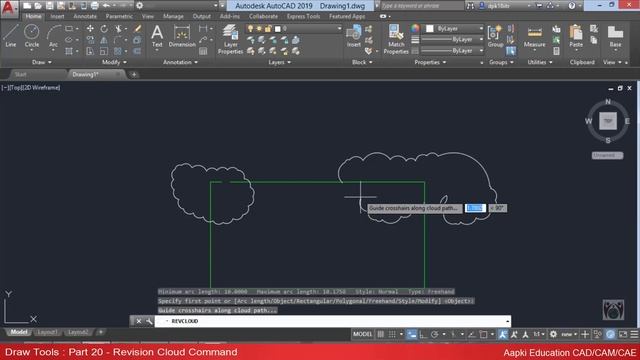Select the Line tool

[x=11, y=36]
